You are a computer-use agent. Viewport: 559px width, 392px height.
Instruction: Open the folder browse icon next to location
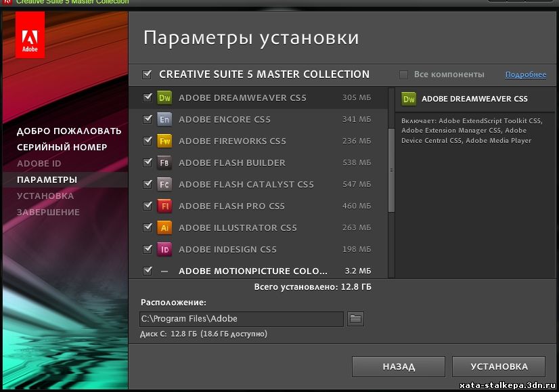click(355, 318)
